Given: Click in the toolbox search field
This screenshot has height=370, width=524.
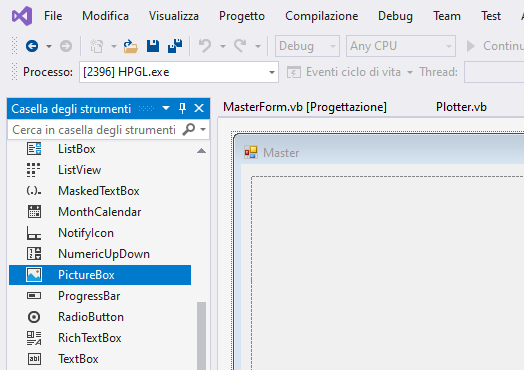Looking at the screenshot, I should pyautogui.click(x=94, y=130).
